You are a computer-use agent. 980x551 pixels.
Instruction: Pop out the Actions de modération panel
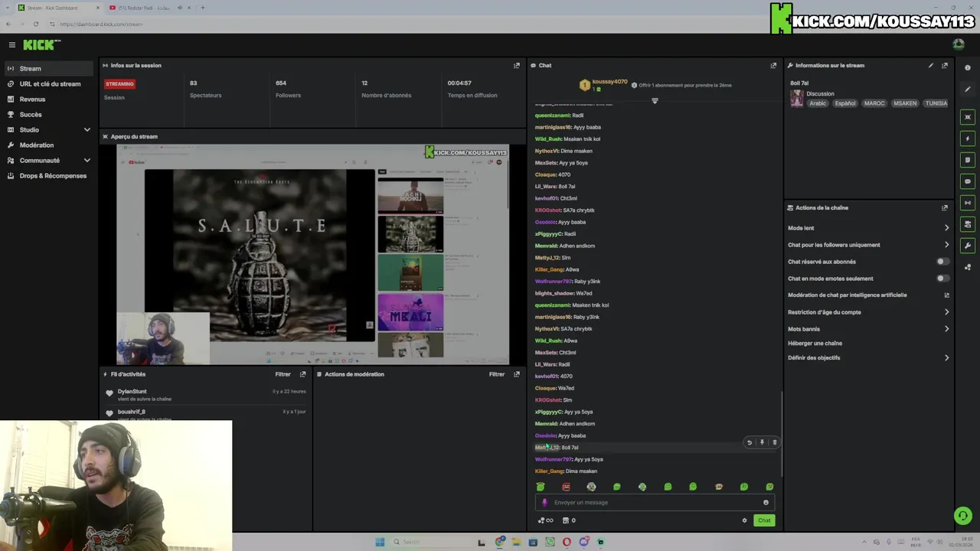pos(517,374)
